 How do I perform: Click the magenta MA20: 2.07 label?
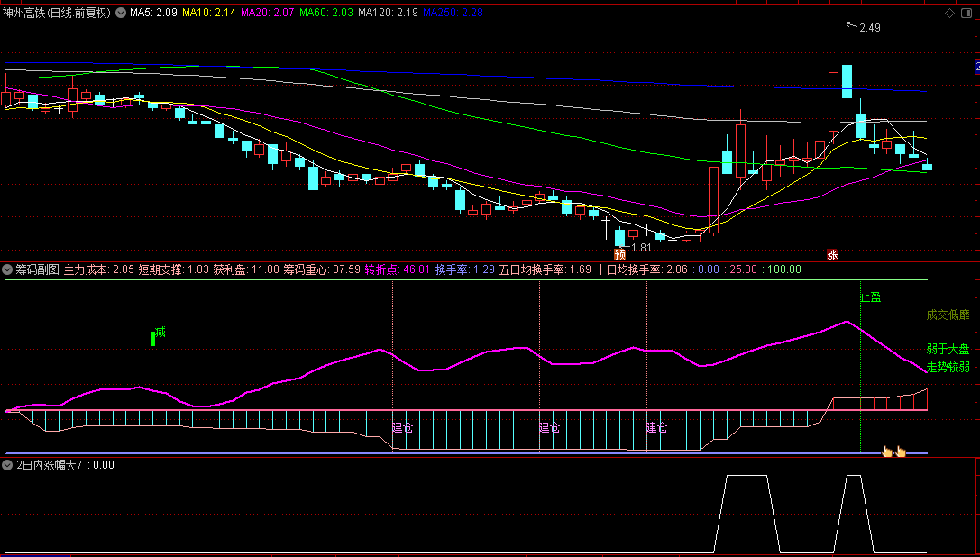(x=268, y=13)
